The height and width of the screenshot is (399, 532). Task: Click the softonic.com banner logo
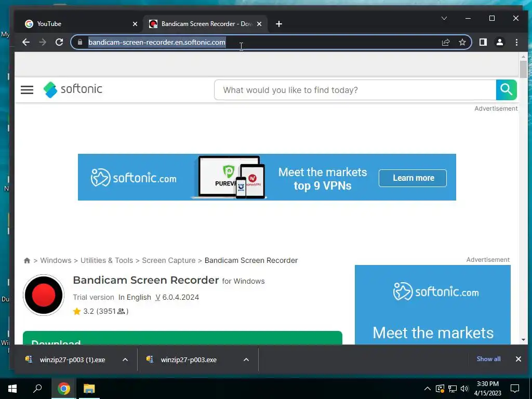point(134,178)
